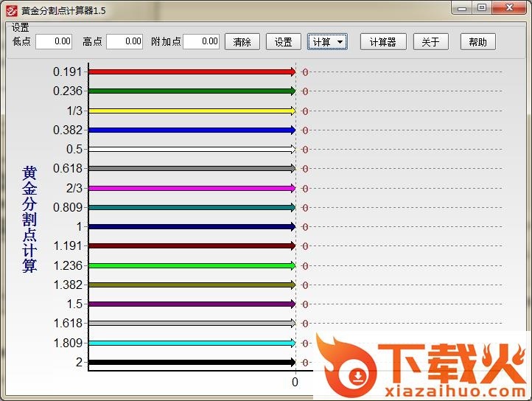This screenshot has width=532, height=401.
Task: Click result value 0 on 0.618 row
Action: tap(305, 169)
